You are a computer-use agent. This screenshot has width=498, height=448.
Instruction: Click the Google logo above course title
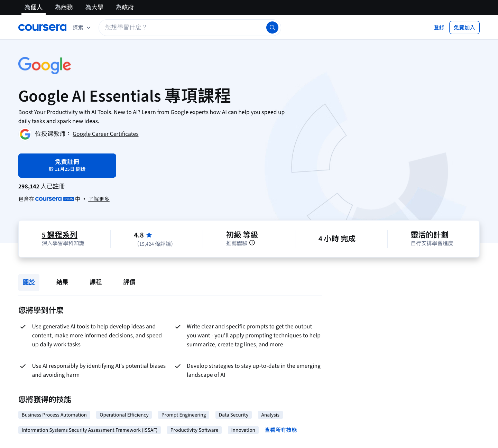coord(45,65)
